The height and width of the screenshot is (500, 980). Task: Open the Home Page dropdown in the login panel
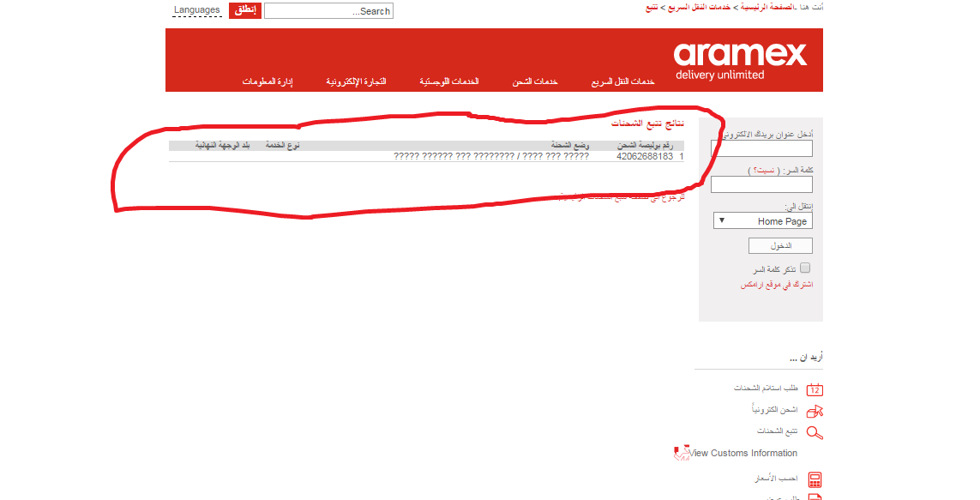[x=762, y=220]
